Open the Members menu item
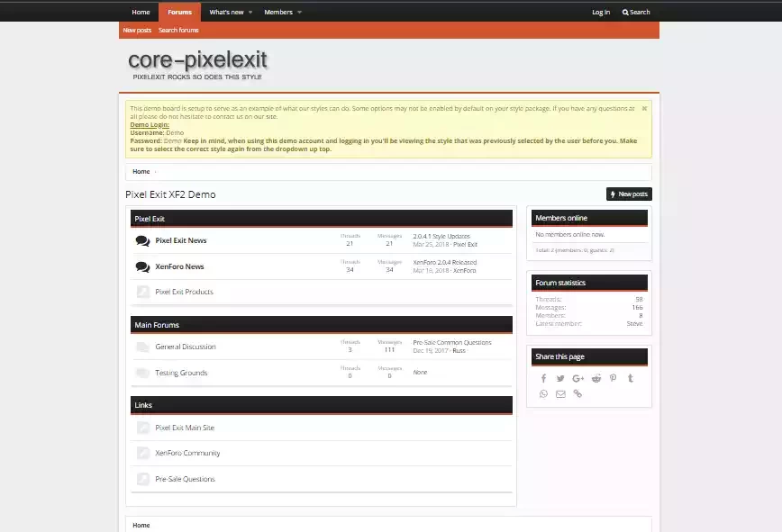 point(278,12)
